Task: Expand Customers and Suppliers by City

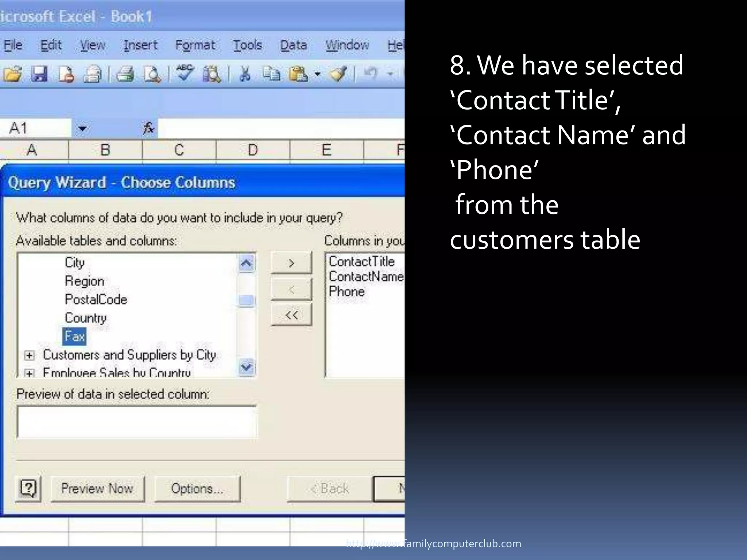Action: pos(29,355)
